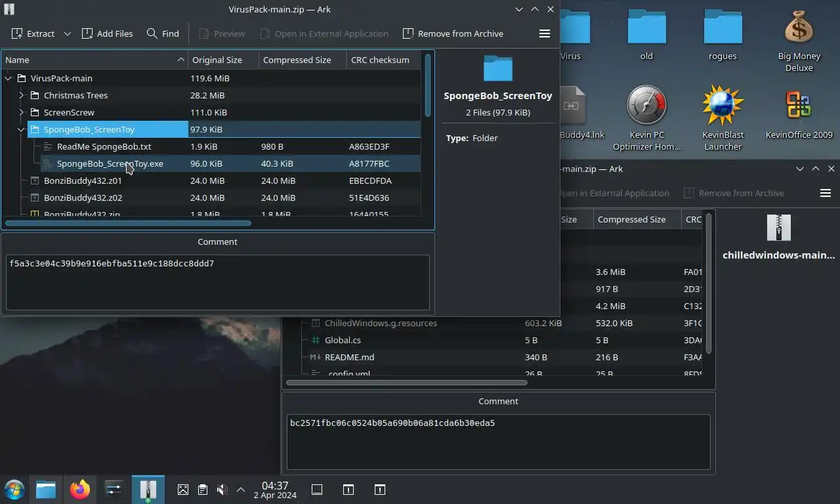Screen dimensions: 840x504
Task: Select the BonziBuddy432.z01 file icon
Action: [35, 180]
